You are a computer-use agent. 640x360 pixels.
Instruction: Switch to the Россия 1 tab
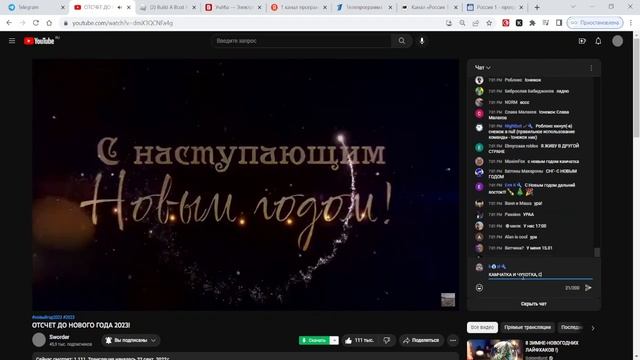pyautogui.click(x=495, y=7)
